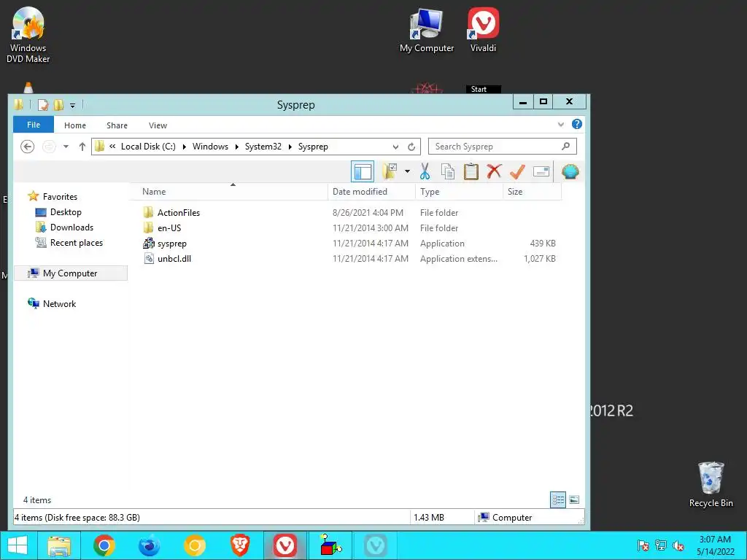
Task: Click System32 in the address path
Action: point(263,147)
